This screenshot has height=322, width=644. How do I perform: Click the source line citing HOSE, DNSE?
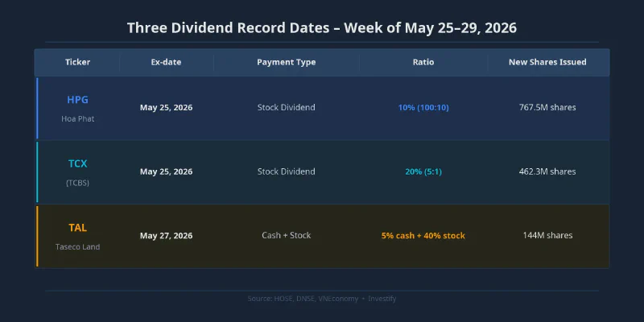point(322,299)
